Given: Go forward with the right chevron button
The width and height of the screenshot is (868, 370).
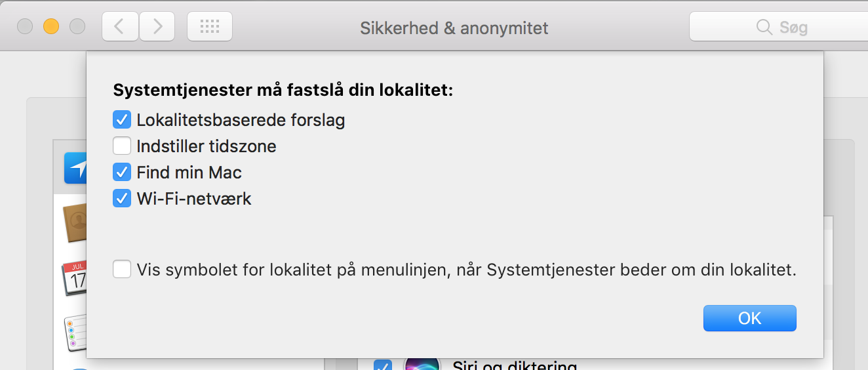Looking at the screenshot, I should click(x=157, y=26).
